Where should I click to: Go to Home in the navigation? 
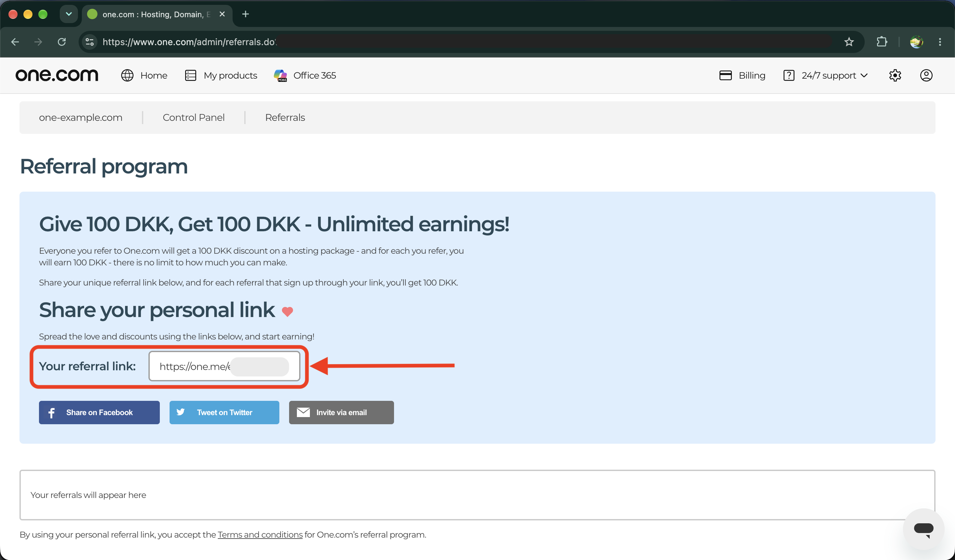(153, 75)
